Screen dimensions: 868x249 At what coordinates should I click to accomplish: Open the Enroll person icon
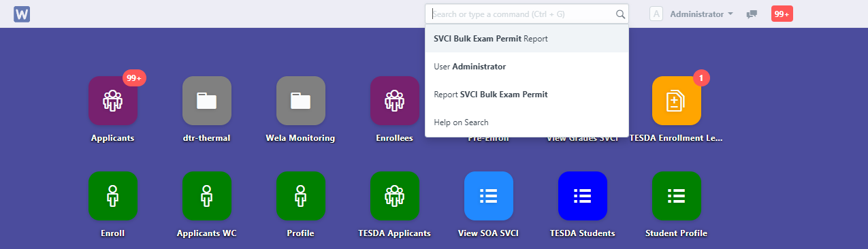(113, 196)
